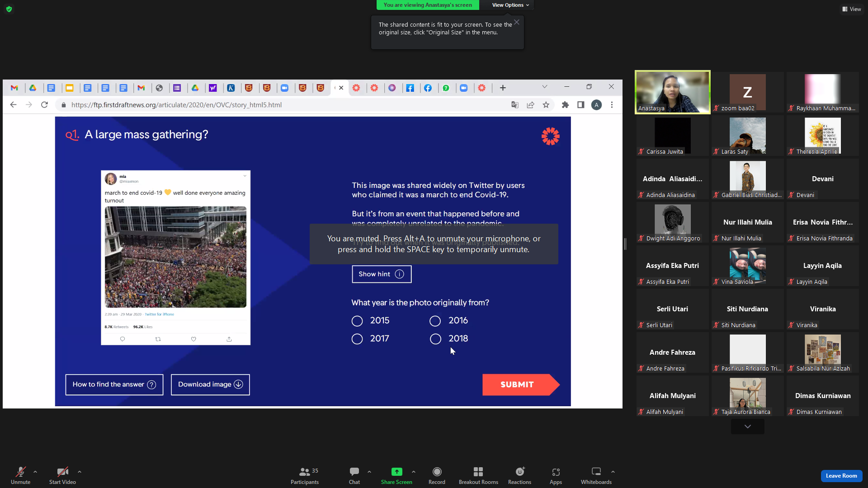
Task: Click the First Draft logo on the slide
Action: 551,136
